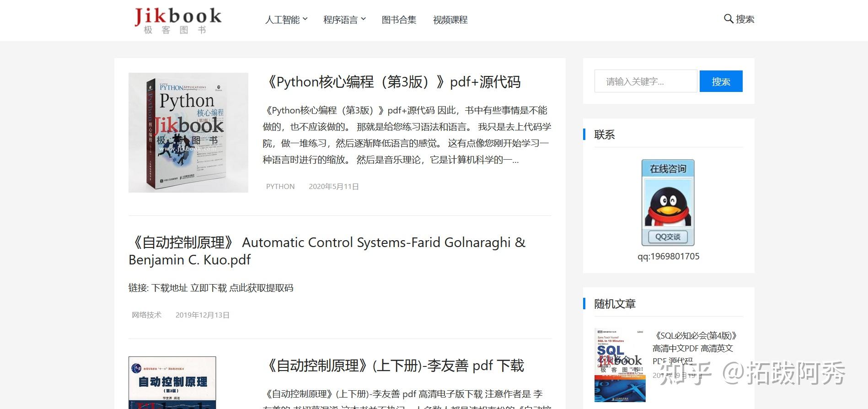Open the 自动控制原理 book cover thumbnail

172,382
